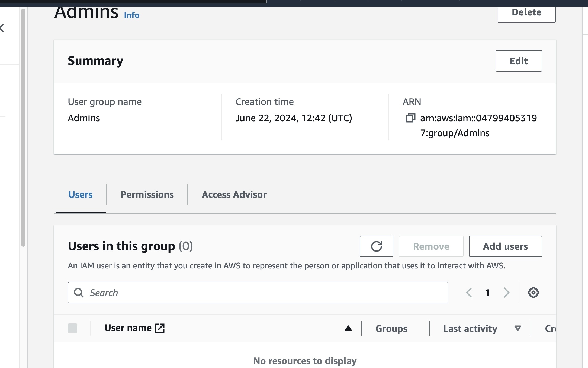Click external link icon beside User name
Viewport: 588px width, 368px height.
pos(160,328)
